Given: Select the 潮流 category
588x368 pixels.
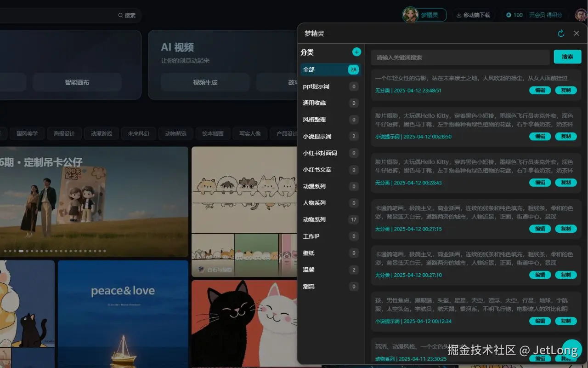Looking at the screenshot, I should coord(330,286).
